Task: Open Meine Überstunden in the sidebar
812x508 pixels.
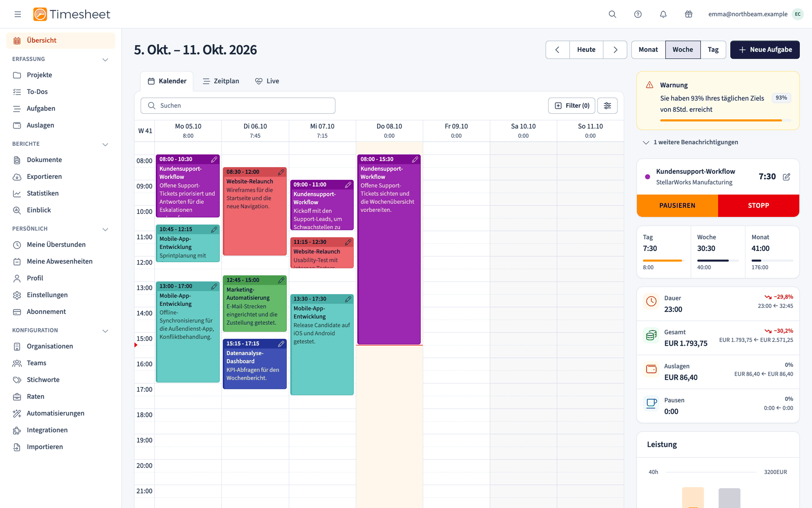Action: tap(60, 245)
